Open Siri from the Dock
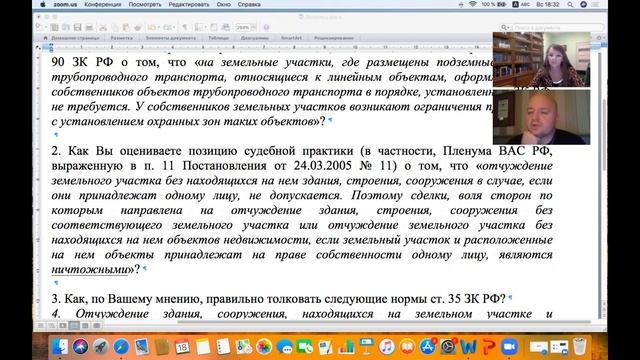The height and width of the screenshot is (360, 640). point(80,347)
